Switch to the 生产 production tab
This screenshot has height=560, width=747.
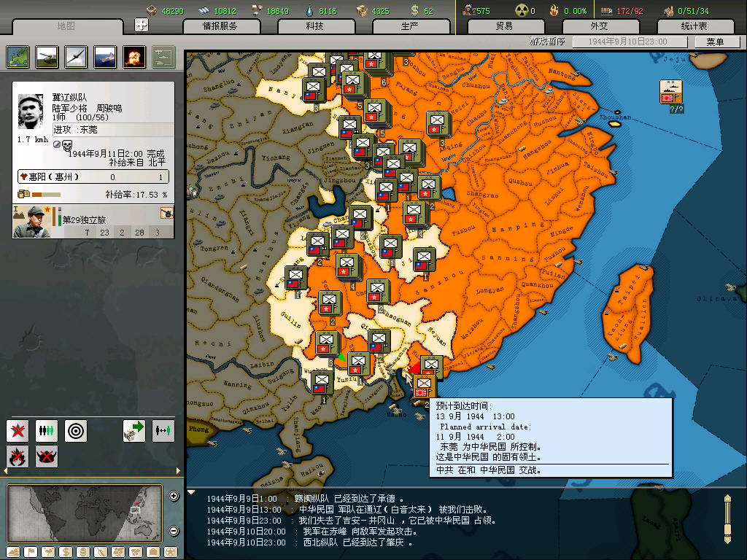coord(410,26)
